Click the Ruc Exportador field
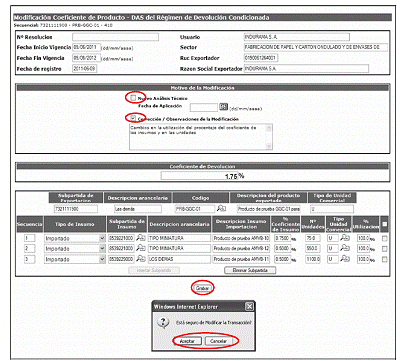The image size is (405, 361). 261,58
